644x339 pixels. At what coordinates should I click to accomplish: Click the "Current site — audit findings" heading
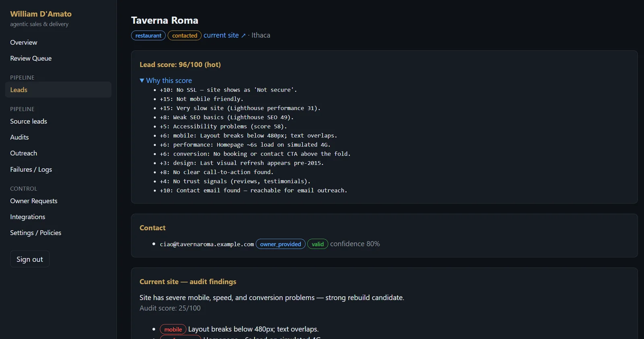(188, 281)
